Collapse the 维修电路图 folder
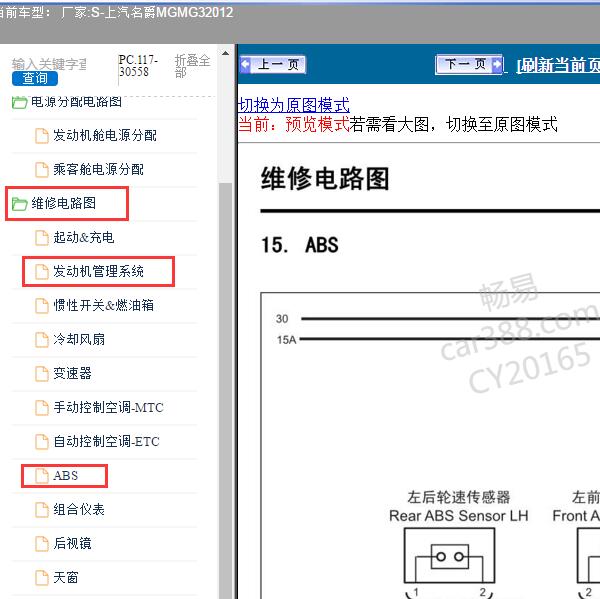Screen dimensions: 600x599 54,203
